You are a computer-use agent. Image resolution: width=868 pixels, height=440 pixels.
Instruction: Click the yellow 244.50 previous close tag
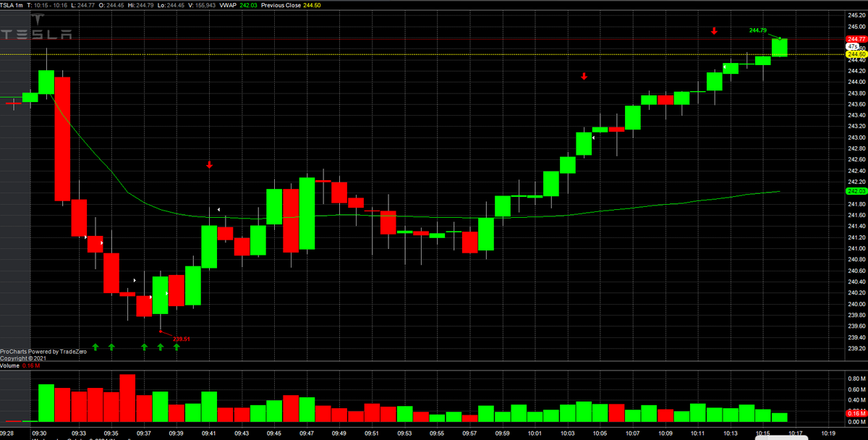(x=855, y=54)
